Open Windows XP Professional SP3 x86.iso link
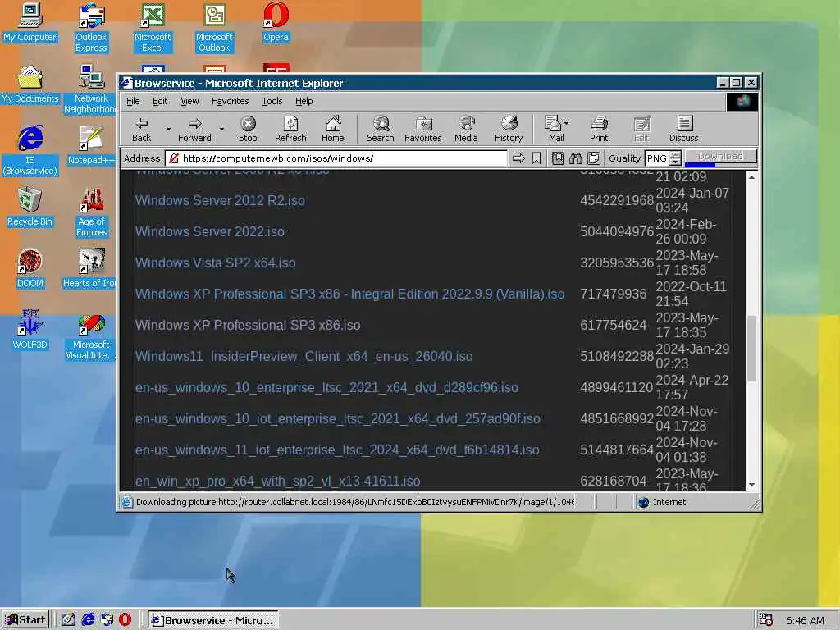 pos(248,325)
